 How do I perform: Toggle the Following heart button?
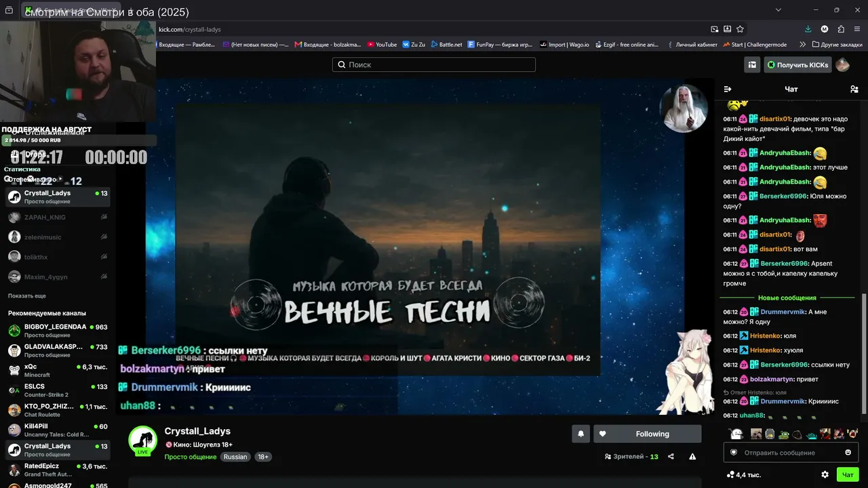647,434
